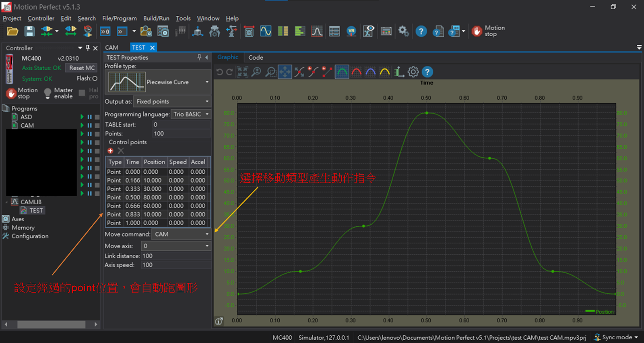Screen dimensions: 644x343
Task: Switch to the Code tab
Action: 256,58
